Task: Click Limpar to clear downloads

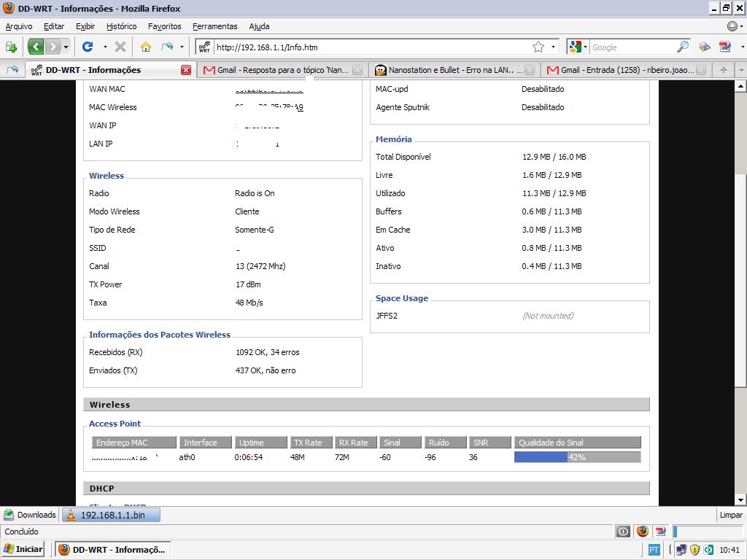Action: tap(730, 515)
